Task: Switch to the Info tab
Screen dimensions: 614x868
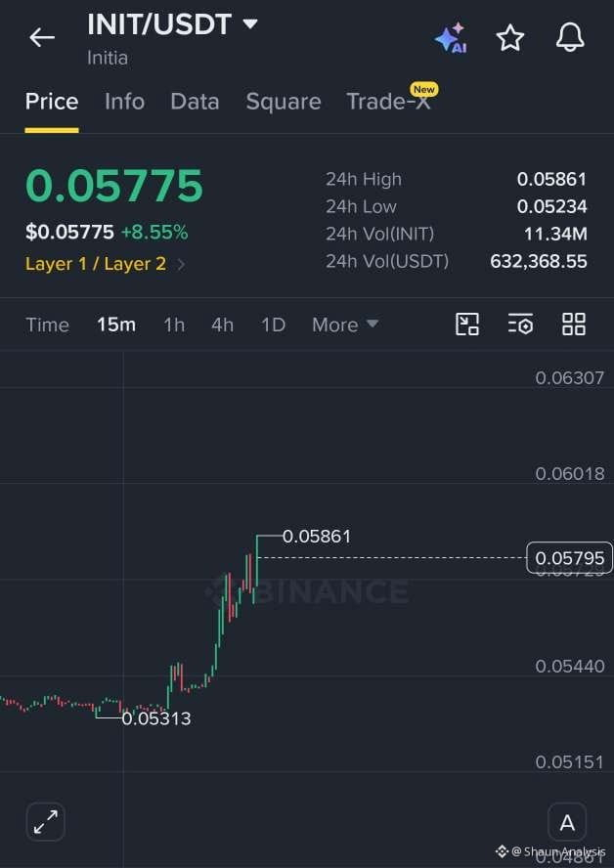Action: coord(124,102)
